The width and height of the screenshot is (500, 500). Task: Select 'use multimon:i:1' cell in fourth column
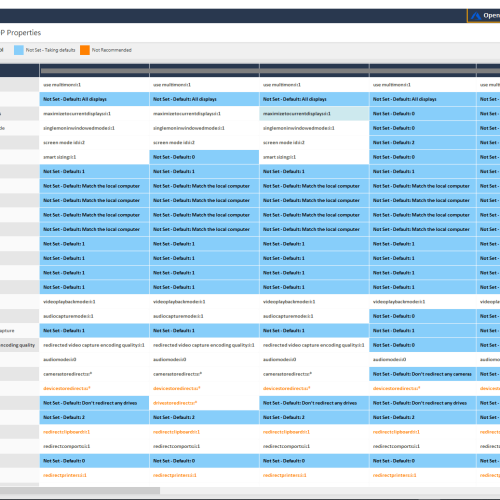click(423, 85)
